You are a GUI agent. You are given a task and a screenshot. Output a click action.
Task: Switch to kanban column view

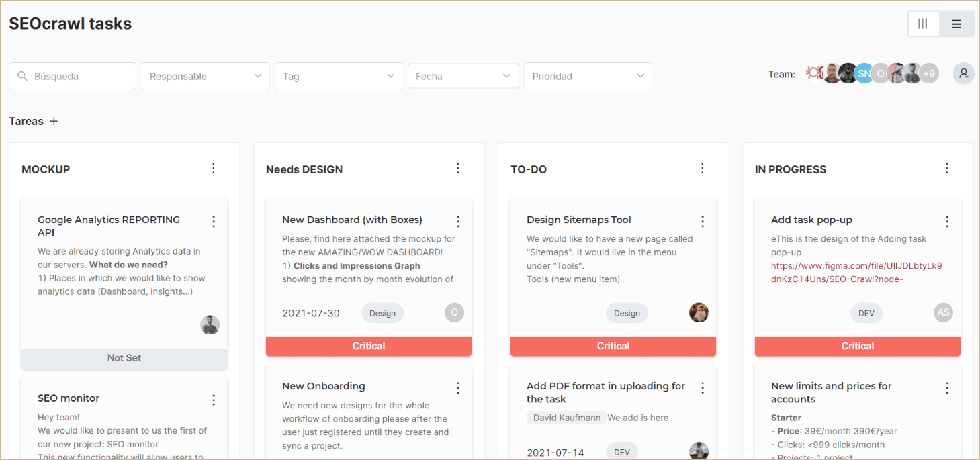[923, 24]
